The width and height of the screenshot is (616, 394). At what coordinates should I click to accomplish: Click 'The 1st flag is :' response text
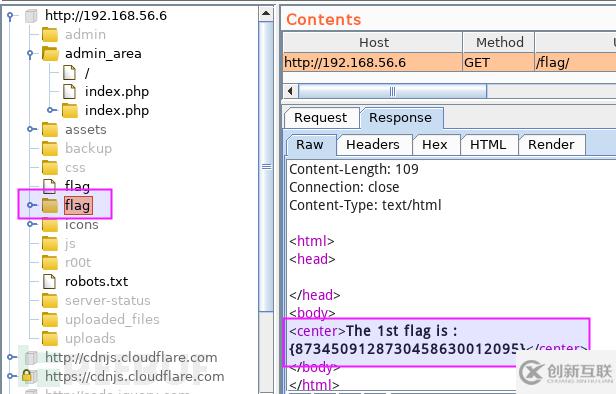pos(402,331)
